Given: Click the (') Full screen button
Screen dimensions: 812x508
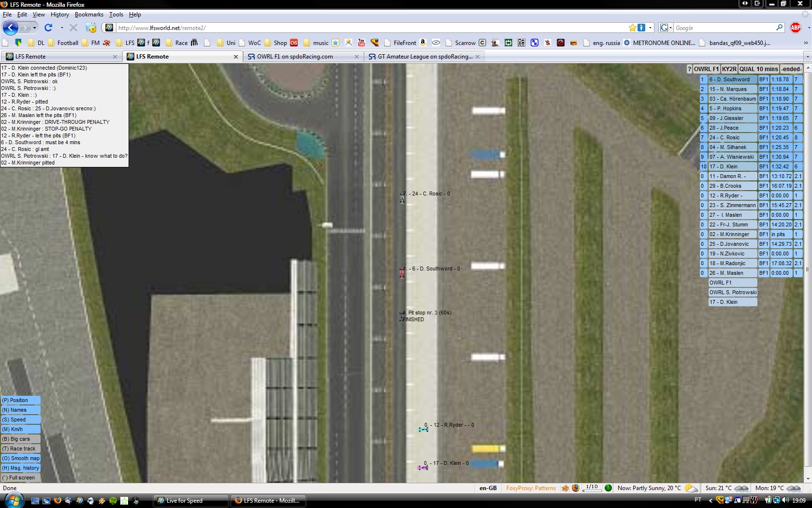Looking at the screenshot, I should pos(20,478).
